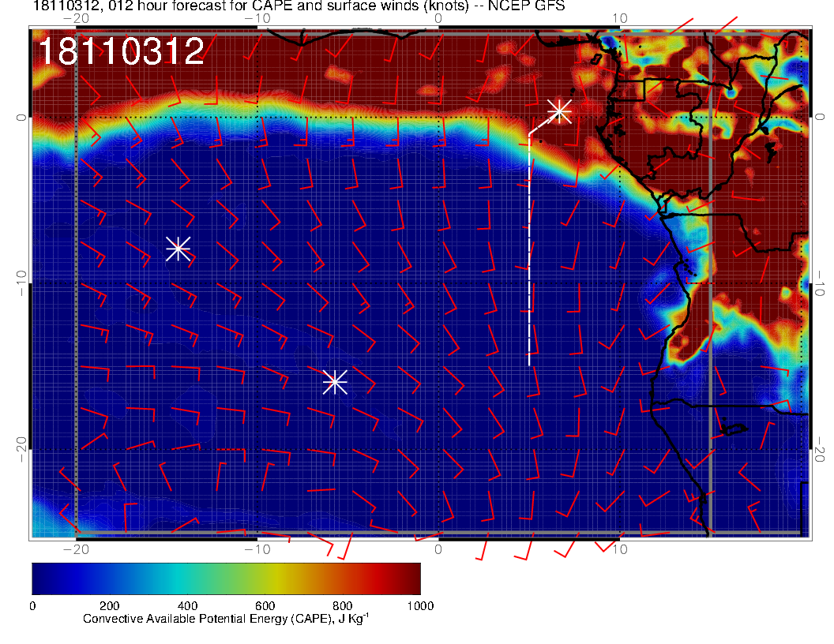Click the 1000 label under the colorbar
The width and height of the screenshot is (834, 644).
pos(419,606)
